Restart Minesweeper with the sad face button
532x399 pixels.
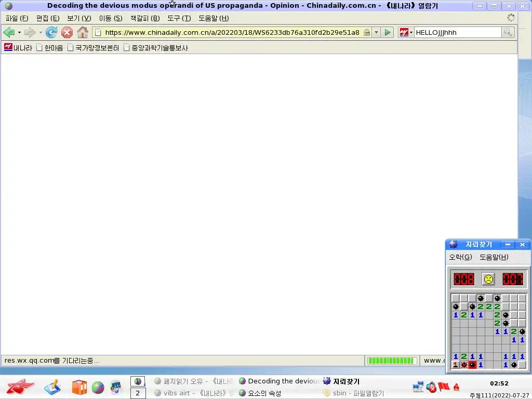point(488,279)
